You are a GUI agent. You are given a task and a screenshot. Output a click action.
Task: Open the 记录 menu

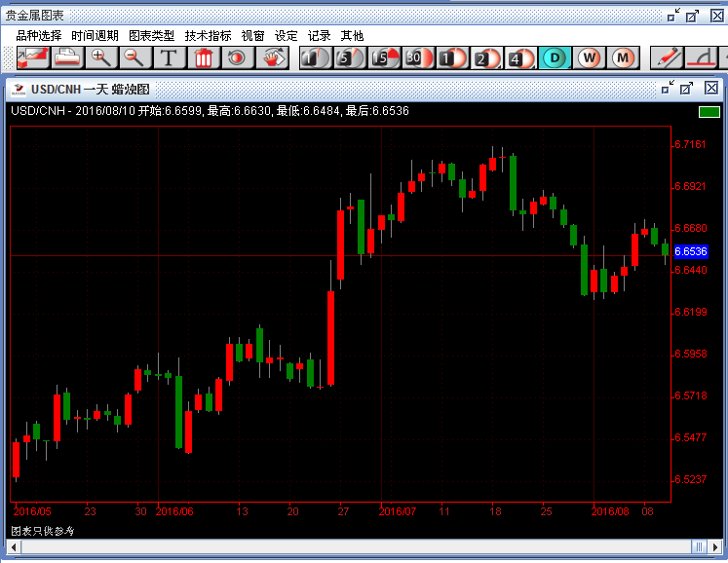click(320, 36)
